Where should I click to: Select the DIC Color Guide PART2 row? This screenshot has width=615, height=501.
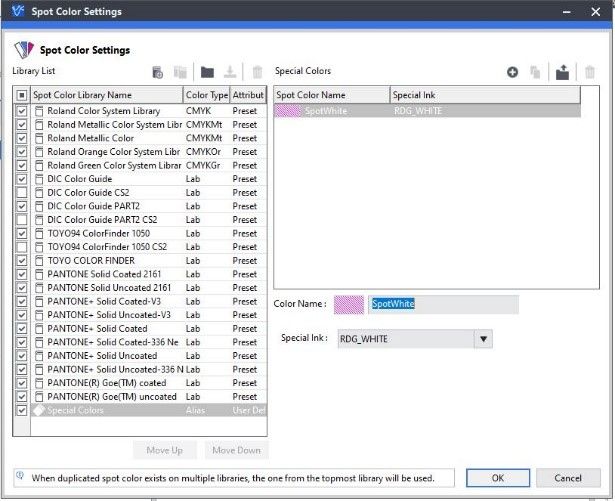point(149,206)
